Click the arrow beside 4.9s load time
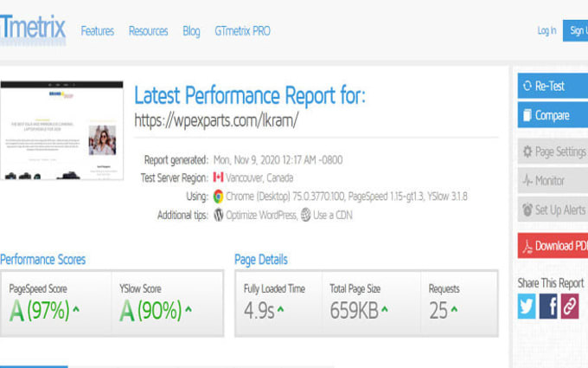Image resolution: width=588 pixels, height=368 pixels. [x=280, y=309]
